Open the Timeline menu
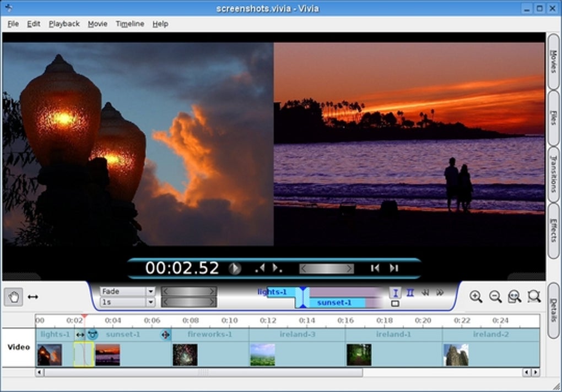The width and height of the screenshot is (562, 392). pyautogui.click(x=129, y=24)
